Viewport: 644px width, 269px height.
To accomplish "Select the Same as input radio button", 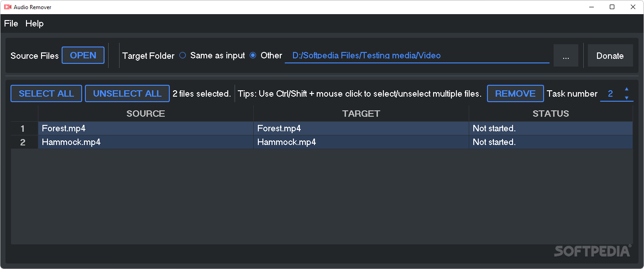I will pyautogui.click(x=183, y=55).
